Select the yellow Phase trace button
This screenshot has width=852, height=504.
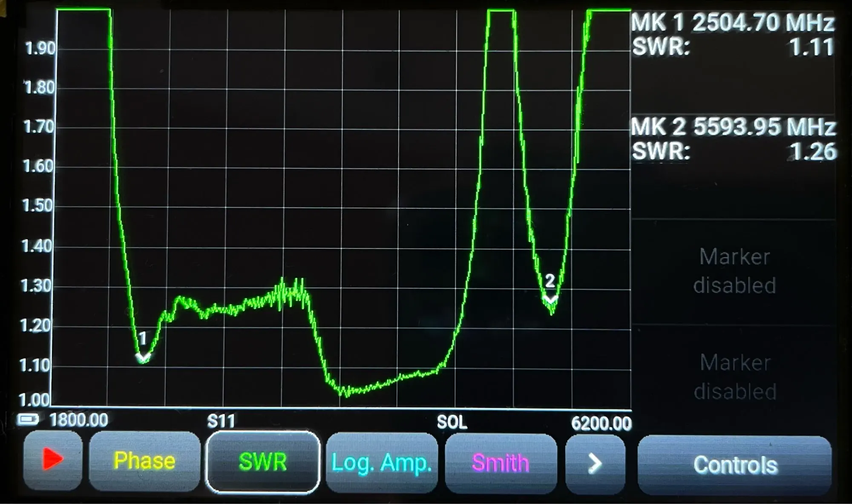(x=144, y=461)
